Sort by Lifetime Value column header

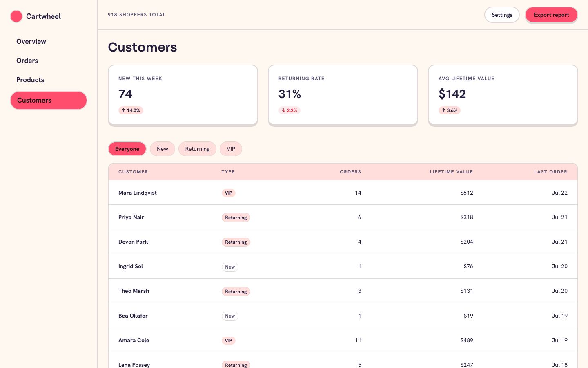(451, 172)
